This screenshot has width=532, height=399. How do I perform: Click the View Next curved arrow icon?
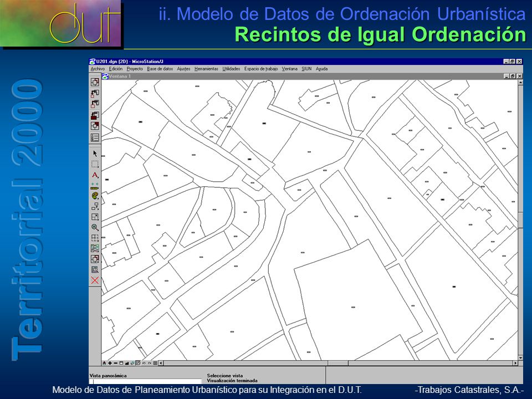click(150, 363)
